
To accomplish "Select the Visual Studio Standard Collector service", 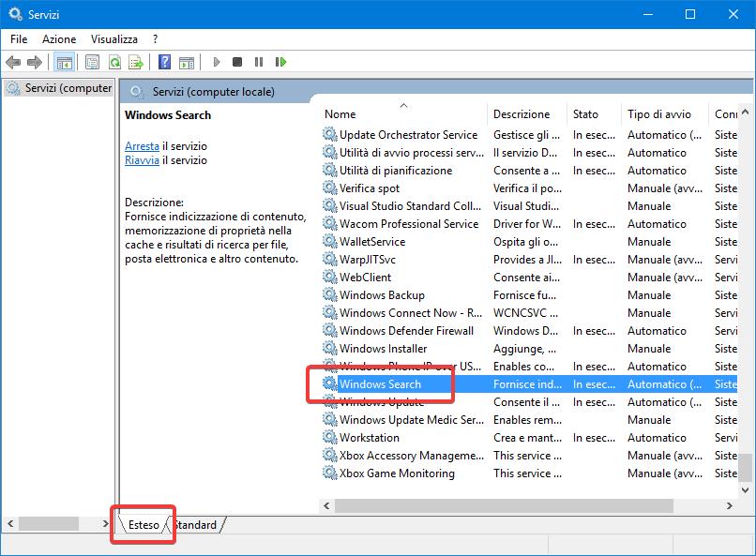I will point(529,205).
